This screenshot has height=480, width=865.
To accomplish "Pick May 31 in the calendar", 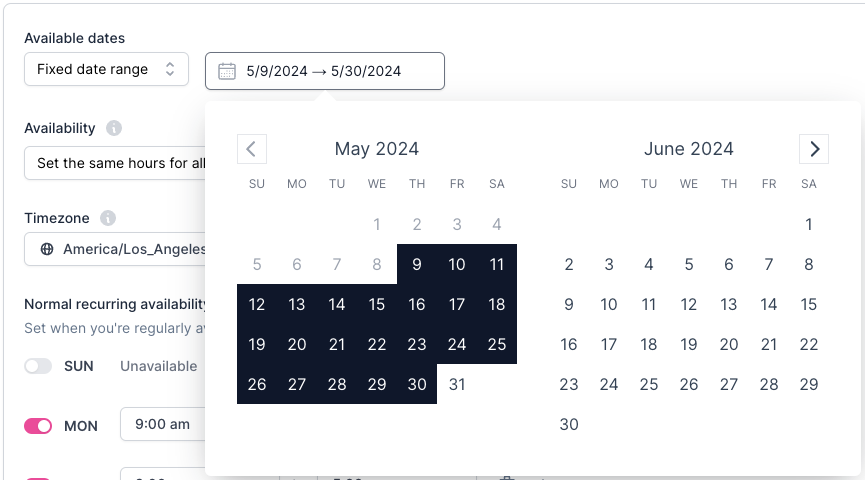I will click(457, 384).
